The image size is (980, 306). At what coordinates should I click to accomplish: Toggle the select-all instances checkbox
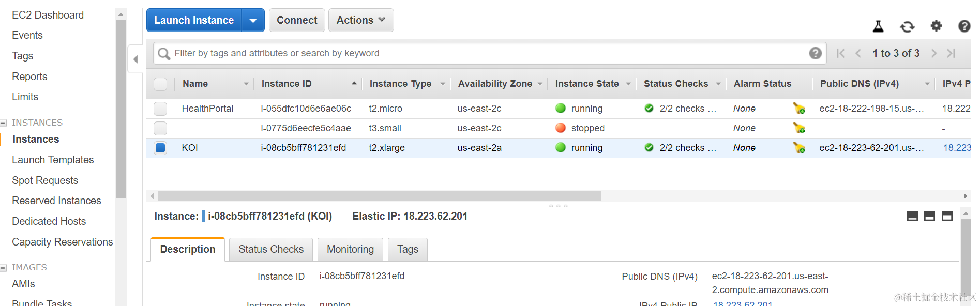coord(160,84)
